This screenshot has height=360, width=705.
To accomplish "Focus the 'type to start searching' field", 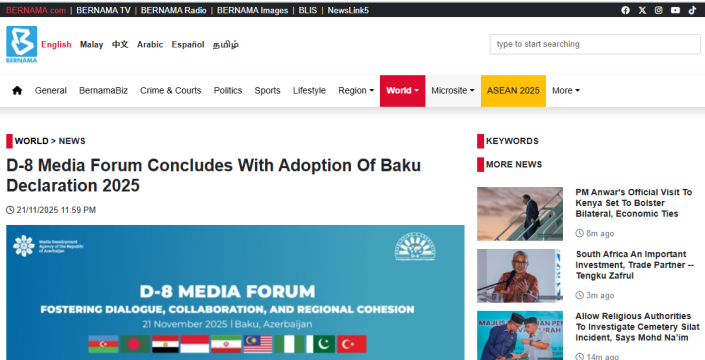I will (x=595, y=44).
